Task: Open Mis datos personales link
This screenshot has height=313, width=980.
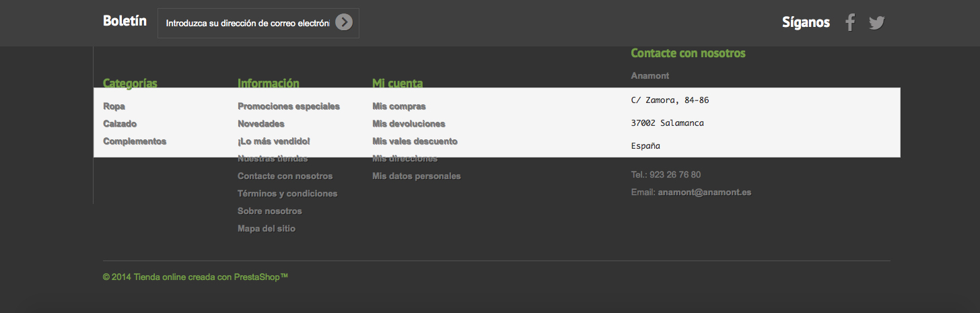Action: 417,176
